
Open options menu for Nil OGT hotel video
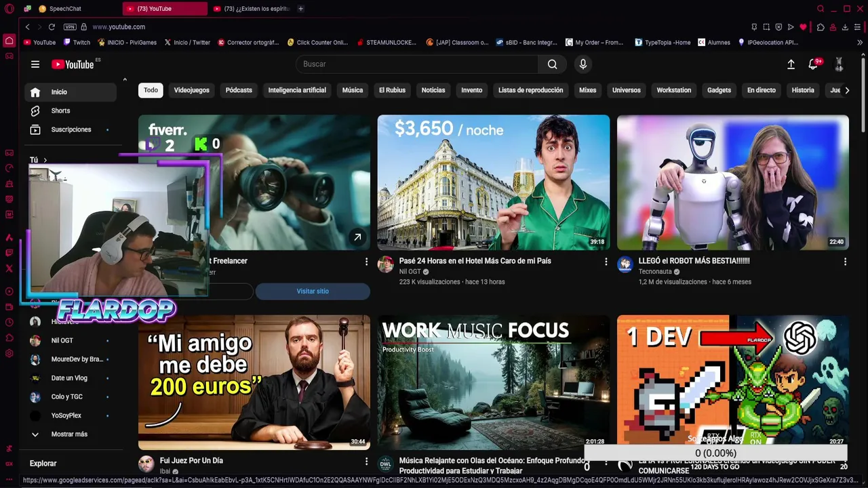pyautogui.click(x=606, y=262)
